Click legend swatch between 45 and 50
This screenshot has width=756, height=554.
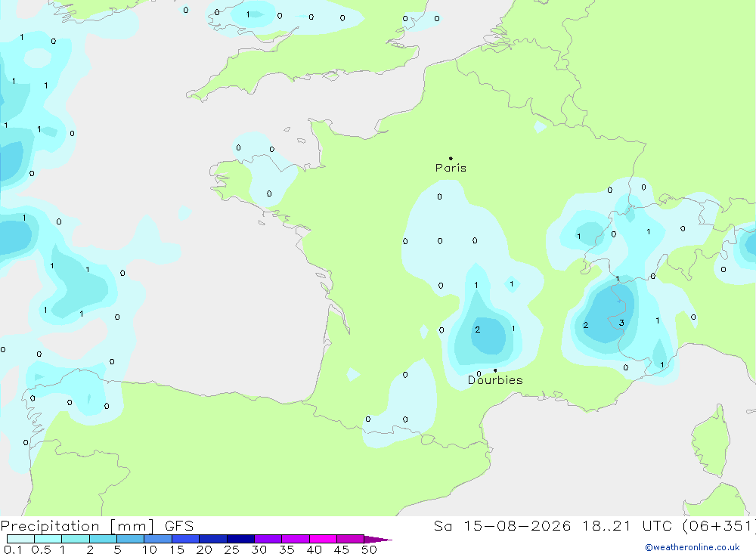pos(350,539)
